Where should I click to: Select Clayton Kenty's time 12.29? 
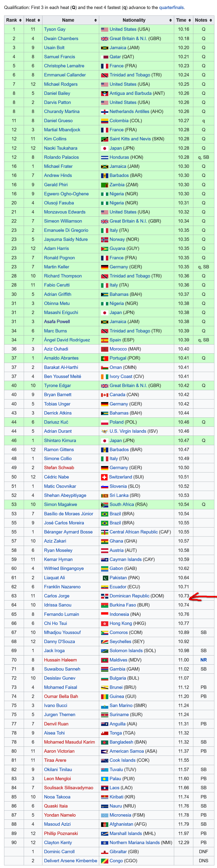[184, 842]
